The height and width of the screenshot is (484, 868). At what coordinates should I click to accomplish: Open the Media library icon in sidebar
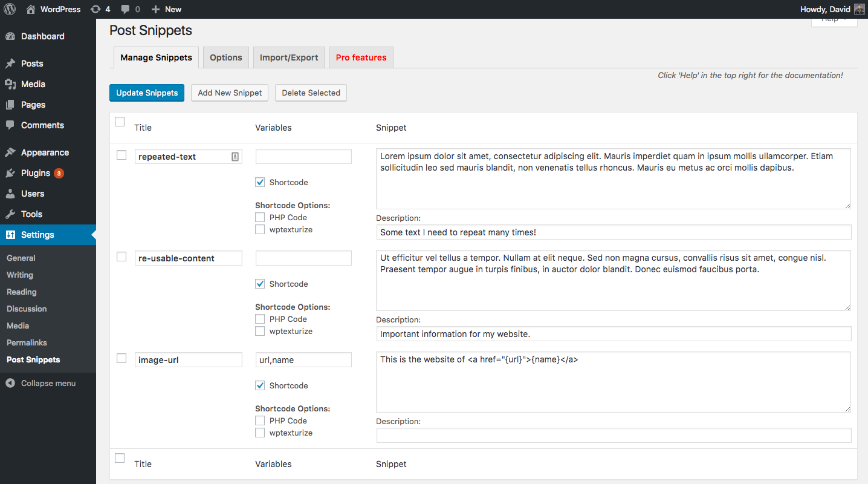point(10,84)
